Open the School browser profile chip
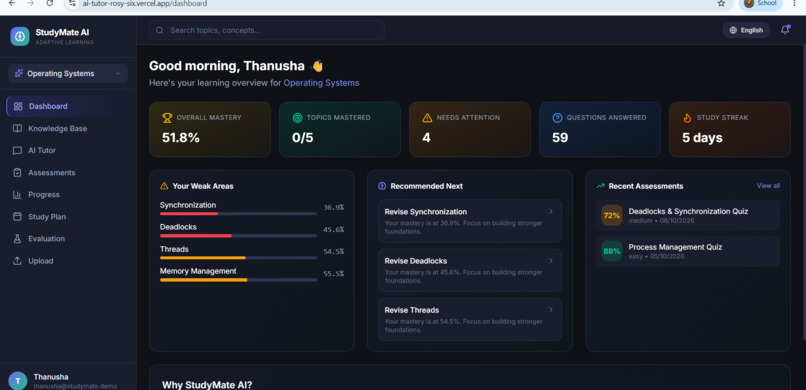The image size is (806, 390). click(x=761, y=4)
